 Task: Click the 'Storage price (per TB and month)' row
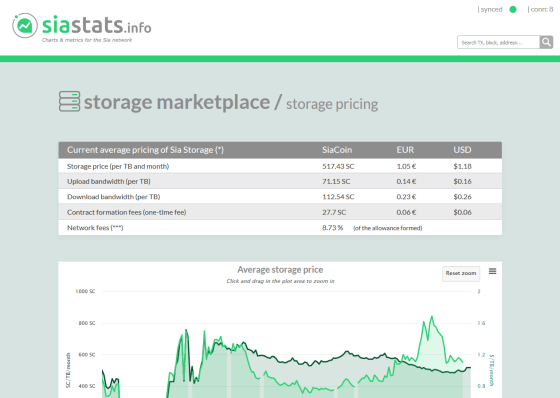pos(280,166)
